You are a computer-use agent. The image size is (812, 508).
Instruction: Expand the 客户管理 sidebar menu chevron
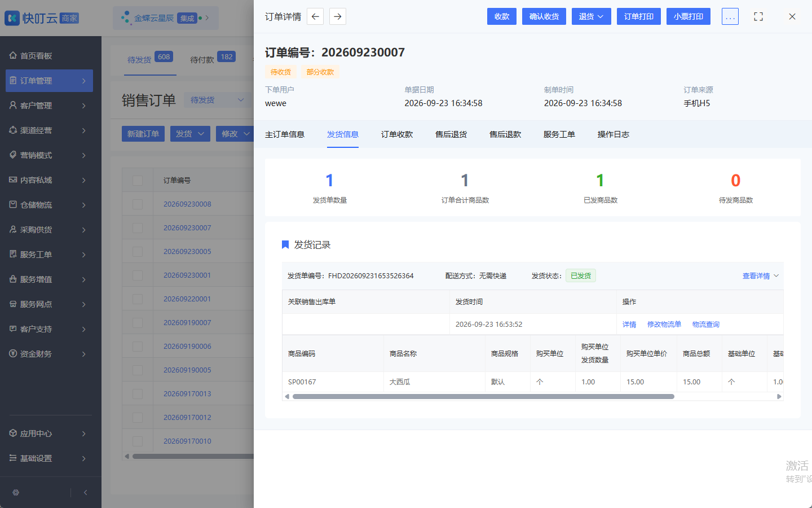pos(84,106)
